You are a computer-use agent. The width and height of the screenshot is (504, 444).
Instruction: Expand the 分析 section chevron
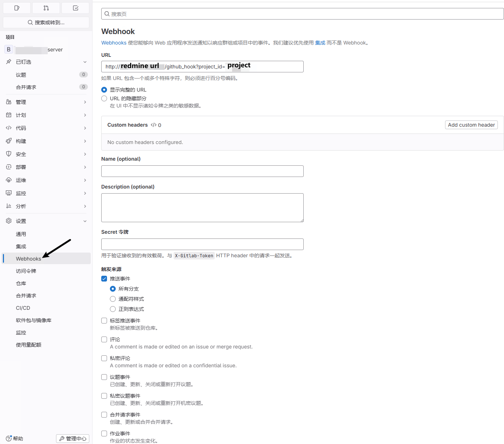85,206
